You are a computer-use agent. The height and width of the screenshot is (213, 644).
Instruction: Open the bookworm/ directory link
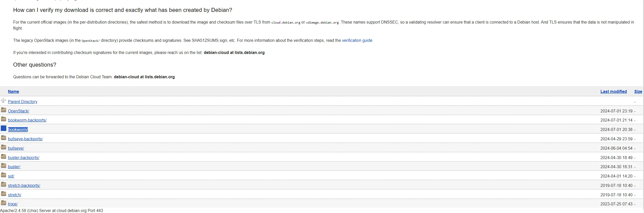pos(18,130)
